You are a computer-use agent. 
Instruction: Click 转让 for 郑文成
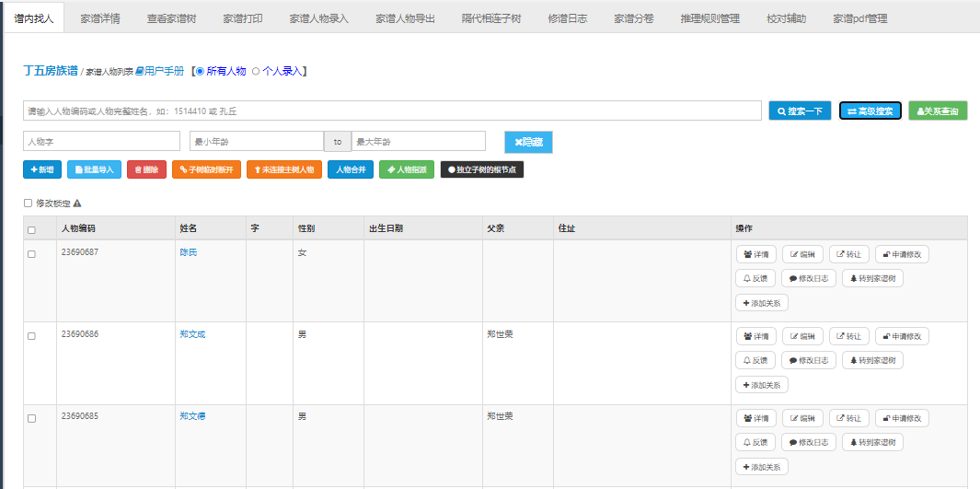click(848, 336)
